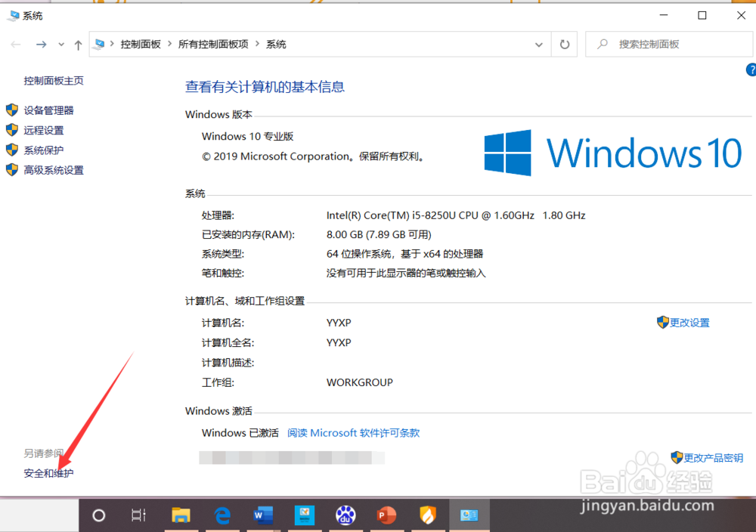The image size is (756, 532).
Task: Click the 更改产品密钥 link
Action: tap(713, 458)
